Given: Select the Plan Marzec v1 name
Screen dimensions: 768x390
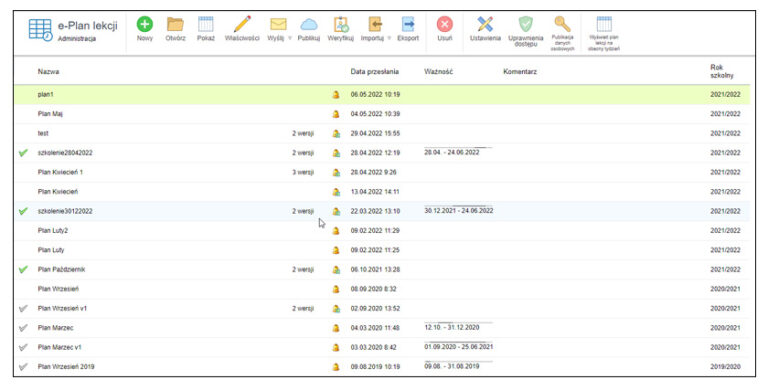Looking at the screenshot, I should coord(60,347).
